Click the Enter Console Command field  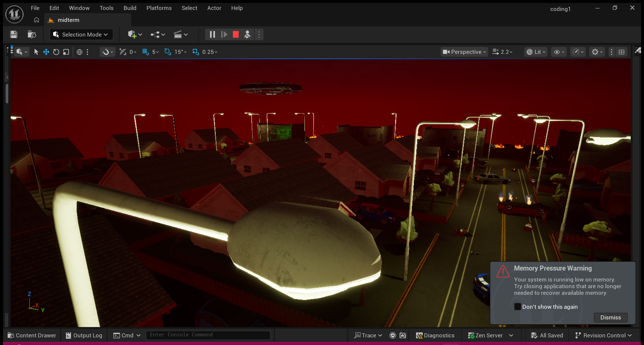click(x=208, y=335)
